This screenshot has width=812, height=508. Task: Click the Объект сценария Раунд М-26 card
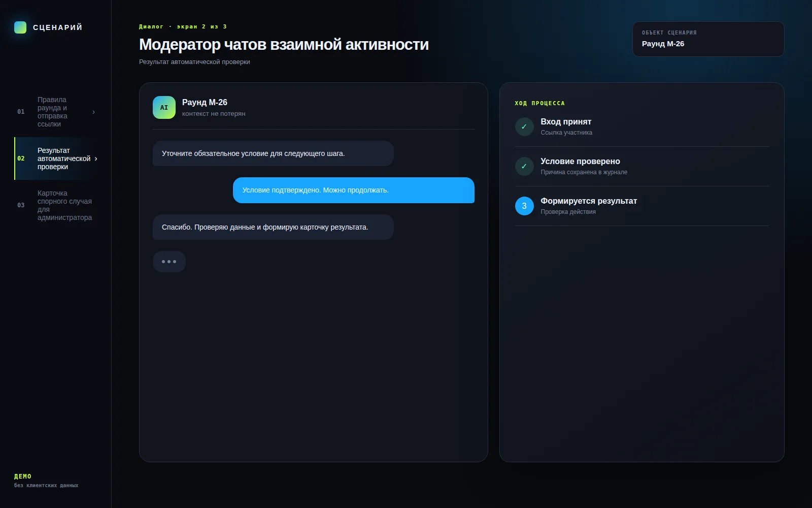tap(708, 39)
